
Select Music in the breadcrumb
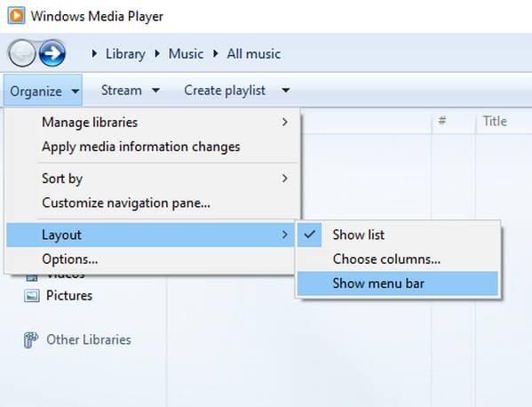(186, 53)
